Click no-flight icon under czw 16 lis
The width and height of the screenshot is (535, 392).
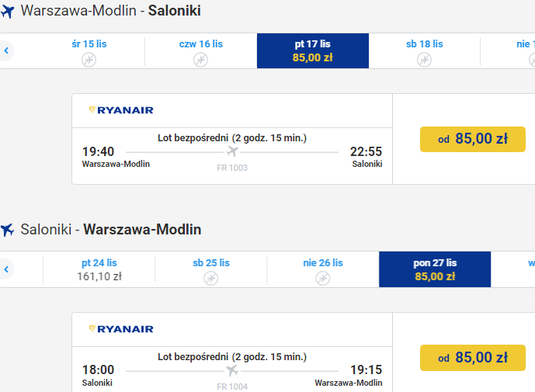point(200,60)
